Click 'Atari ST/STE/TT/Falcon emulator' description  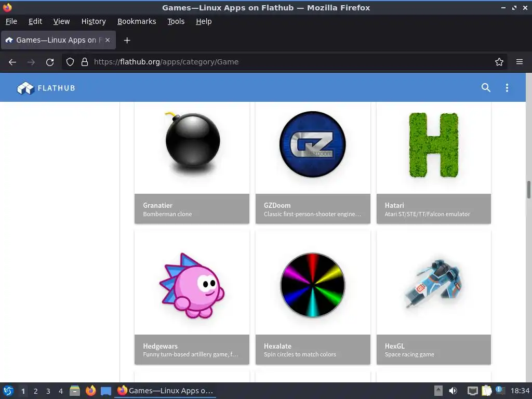(427, 214)
